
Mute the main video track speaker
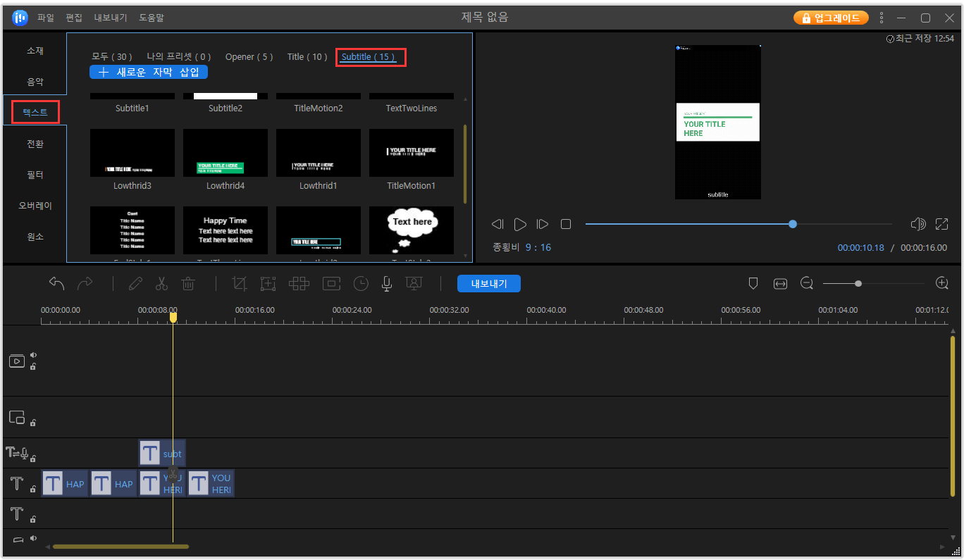tap(33, 355)
